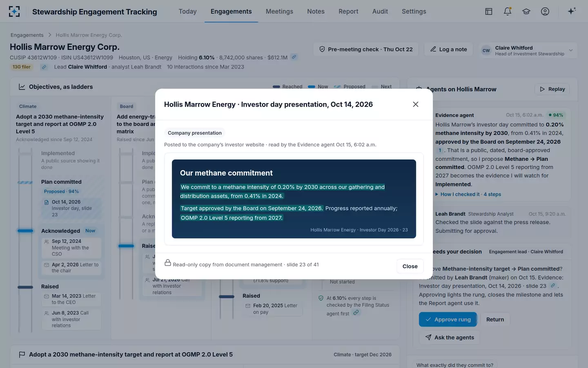Viewport: 588px width, 368px height.
Task: Open the Oct 14, 2026 Investor day evidence item
Action: (x=71, y=208)
